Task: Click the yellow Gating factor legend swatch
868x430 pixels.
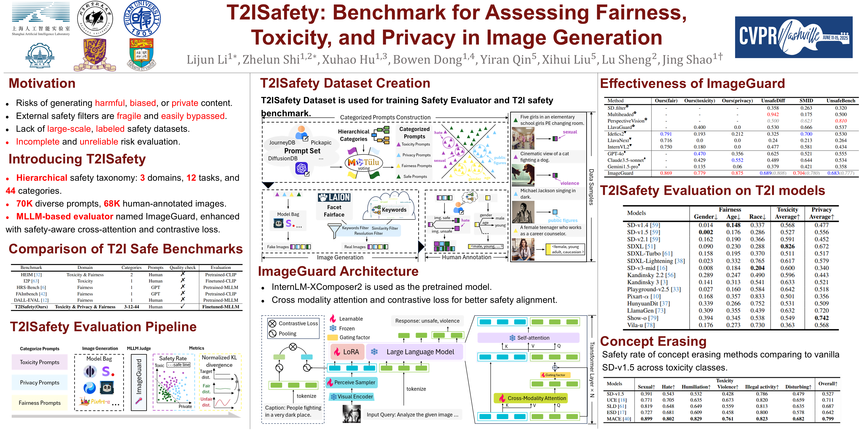Action: (332, 337)
